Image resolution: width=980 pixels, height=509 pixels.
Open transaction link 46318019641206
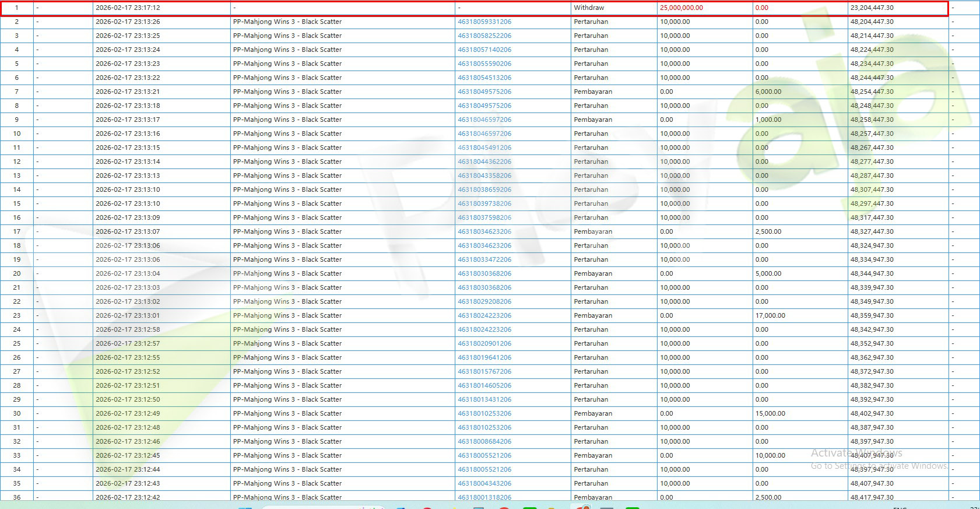[484, 357]
